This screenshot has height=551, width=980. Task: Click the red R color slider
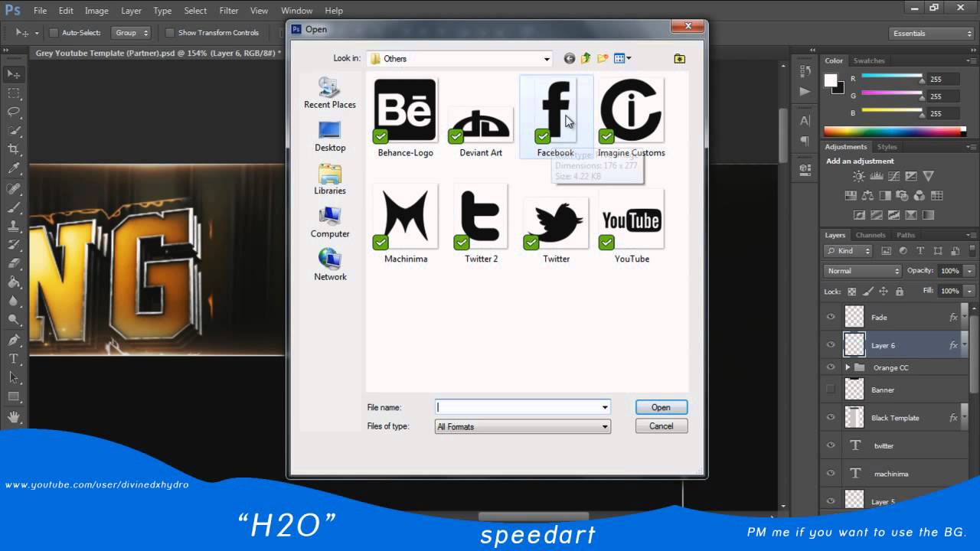892,77
